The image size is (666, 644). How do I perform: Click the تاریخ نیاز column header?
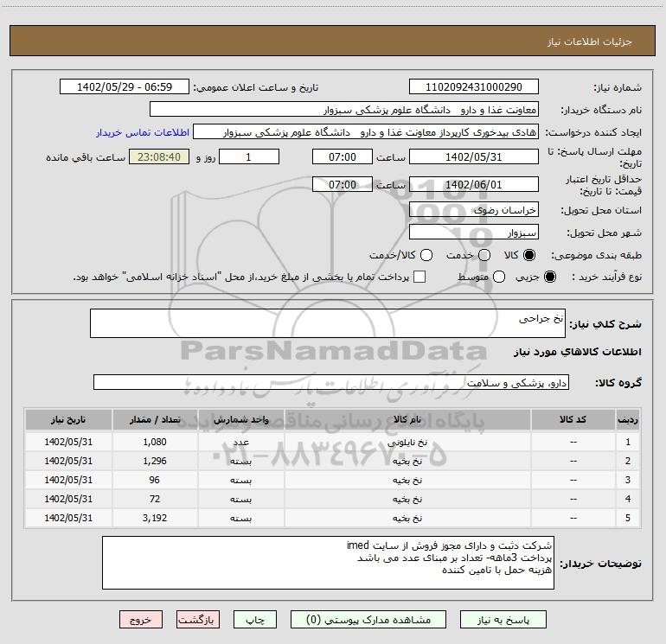(68, 419)
